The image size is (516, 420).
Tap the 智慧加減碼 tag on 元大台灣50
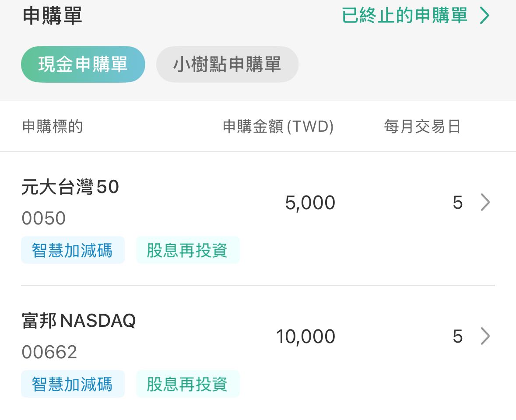tap(73, 250)
